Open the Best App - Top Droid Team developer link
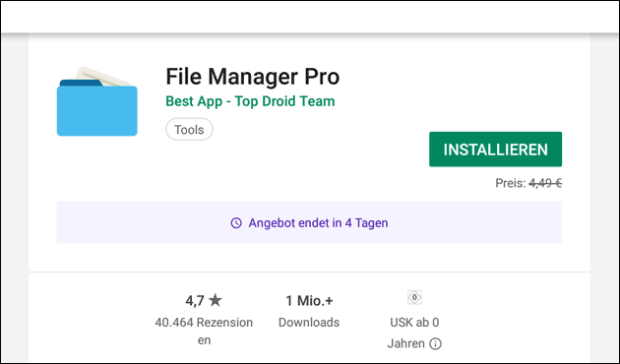Screen dimensions: 620x364 point(250,101)
